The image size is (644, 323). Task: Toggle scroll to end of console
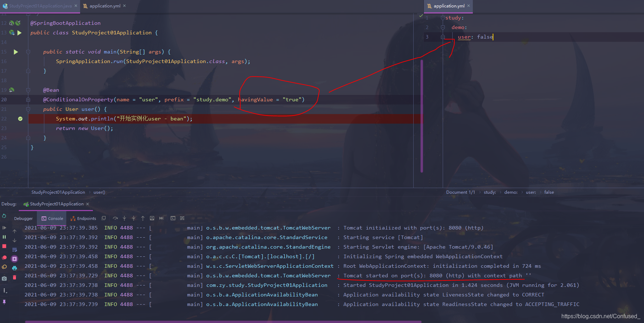pyautogui.click(x=15, y=259)
